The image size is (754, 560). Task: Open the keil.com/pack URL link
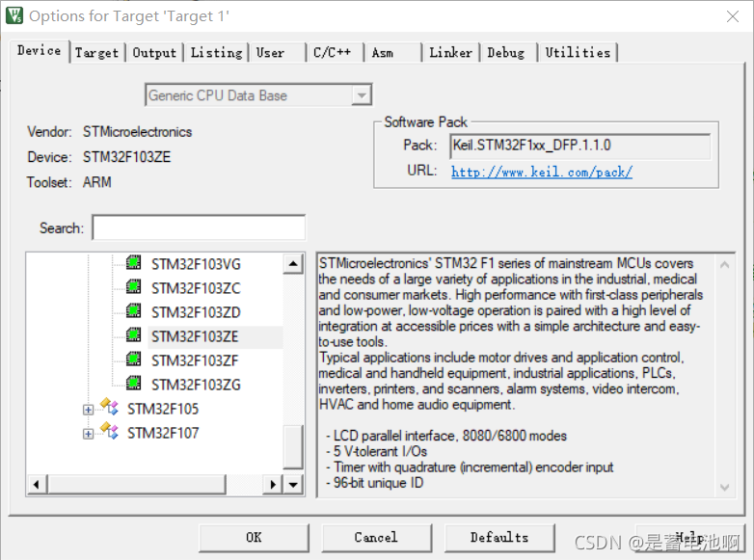[542, 172]
